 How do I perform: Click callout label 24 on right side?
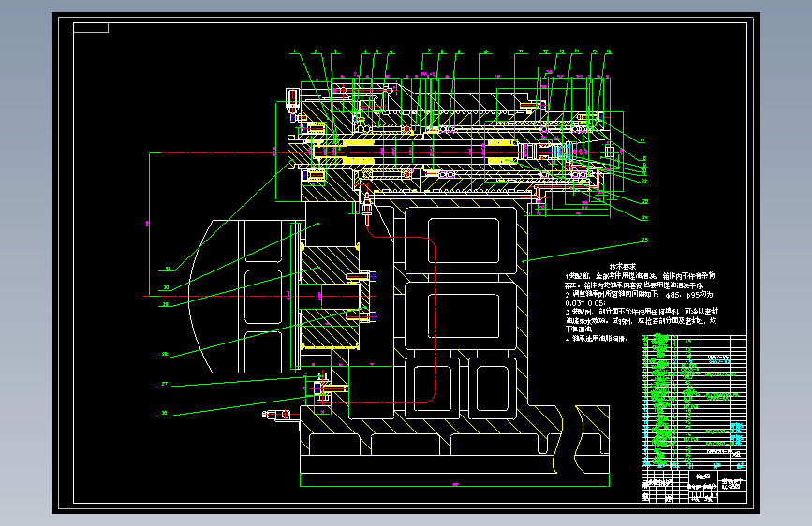(x=644, y=218)
